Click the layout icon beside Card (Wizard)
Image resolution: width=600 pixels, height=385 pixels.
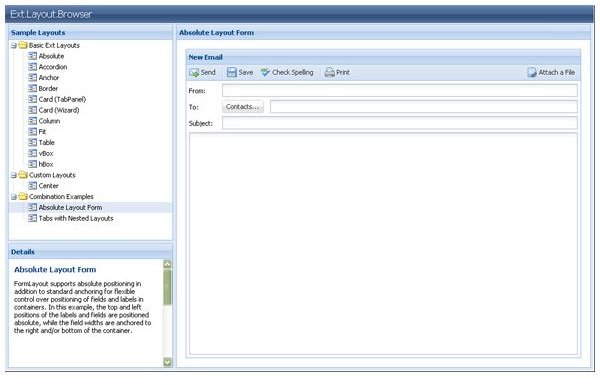coord(33,110)
